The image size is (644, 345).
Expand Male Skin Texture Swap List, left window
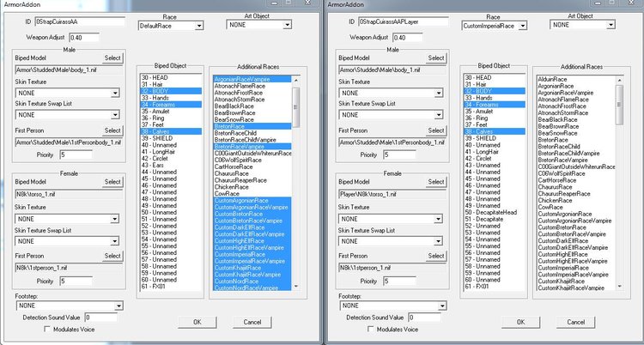point(67,115)
